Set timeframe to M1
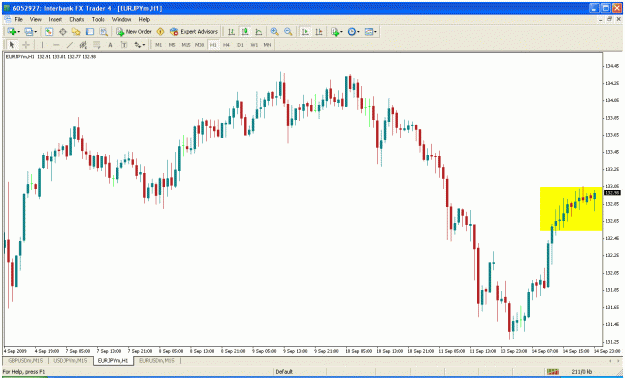This screenshot has width=625, height=378. (x=159, y=45)
